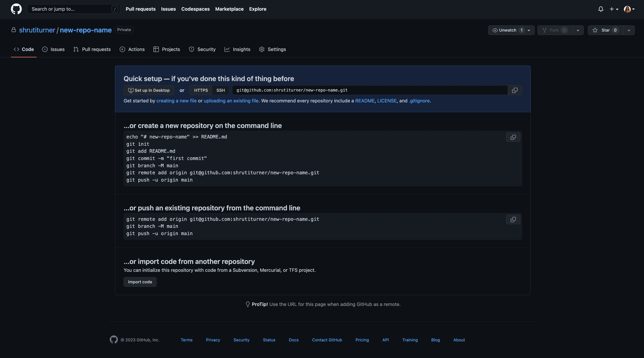Toggle Unwatch for this repository
The width and height of the screenshot is (644, 358).
tap(508, 30)
